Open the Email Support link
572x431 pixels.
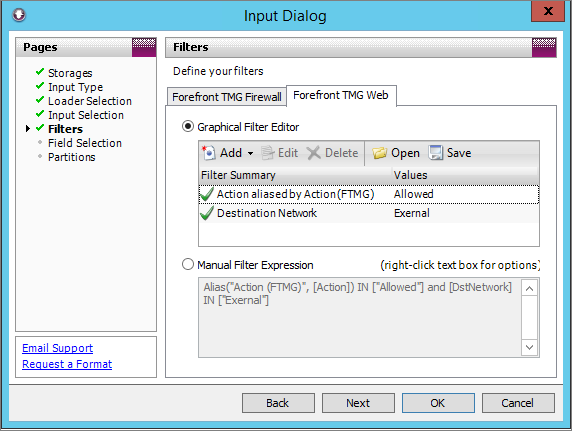click(x=57, y=348)
